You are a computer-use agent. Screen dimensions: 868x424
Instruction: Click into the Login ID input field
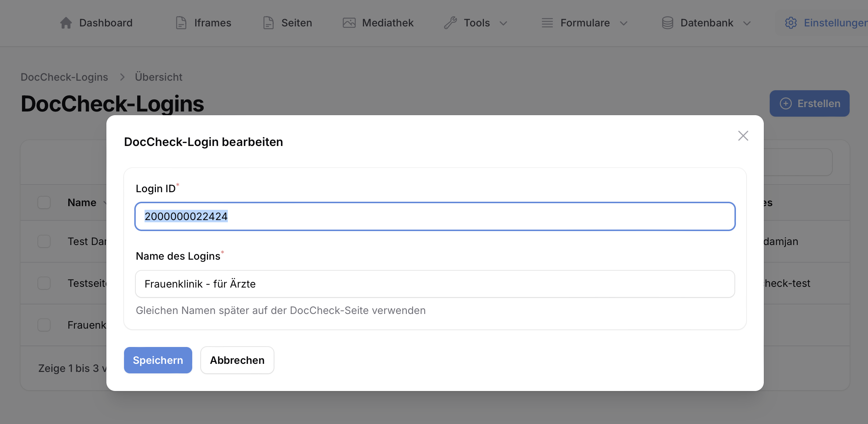coord(435,216)
